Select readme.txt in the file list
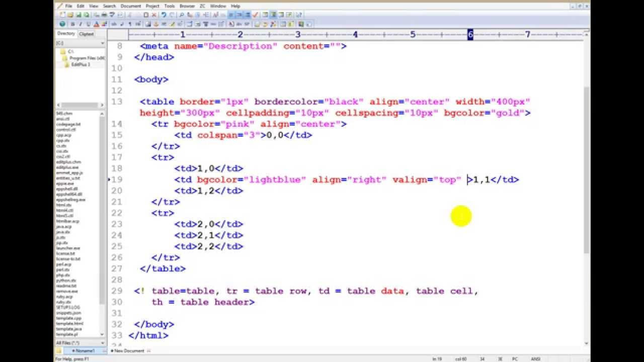Image resolution: width=644 pixels, height=362 pixels. click(67, 286)
